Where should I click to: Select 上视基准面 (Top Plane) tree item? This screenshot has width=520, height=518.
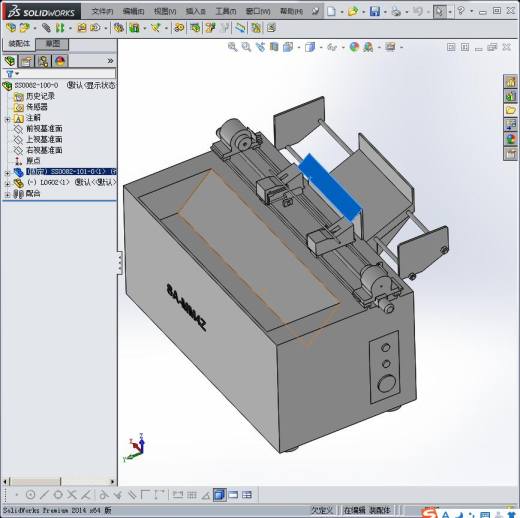point(44,139)
